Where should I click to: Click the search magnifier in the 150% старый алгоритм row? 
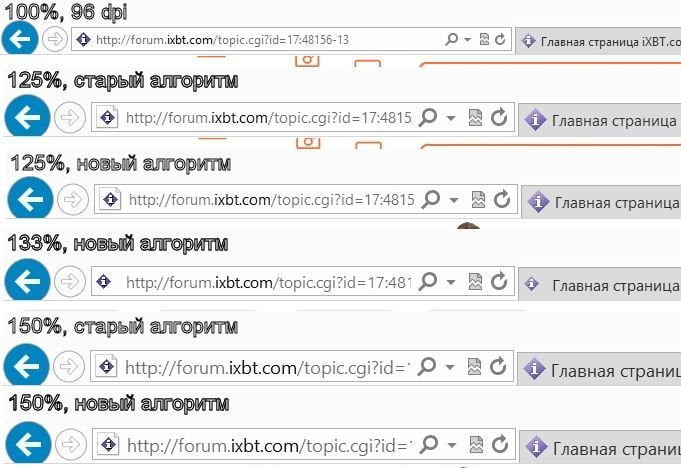pyautogui.click(x=426, y=367)
